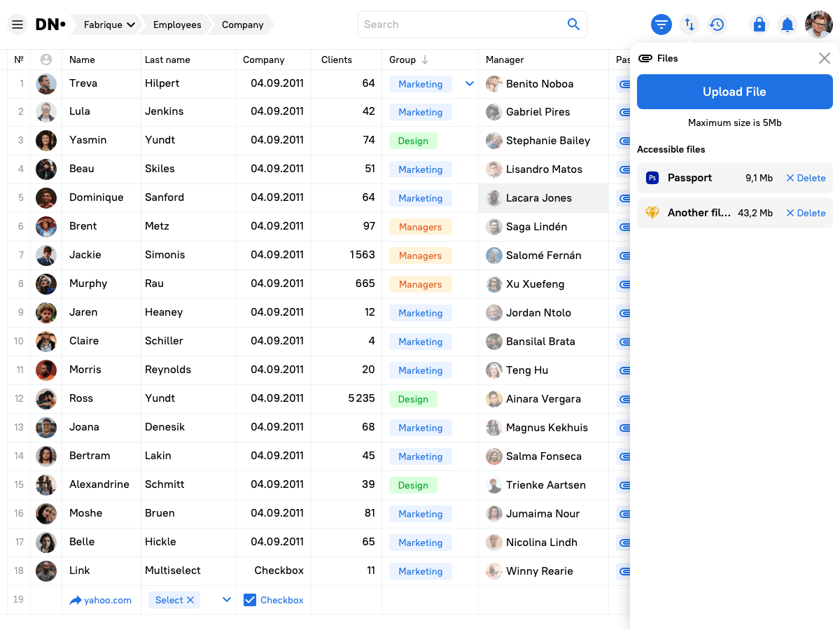
Task: Remove the Select tag with its X
Action: tap(190, 600)
